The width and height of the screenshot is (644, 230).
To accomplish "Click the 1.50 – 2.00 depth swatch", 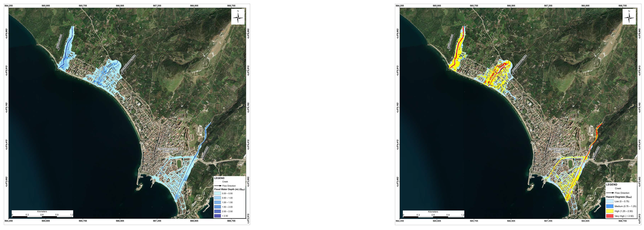I will [x=217, y=207].
